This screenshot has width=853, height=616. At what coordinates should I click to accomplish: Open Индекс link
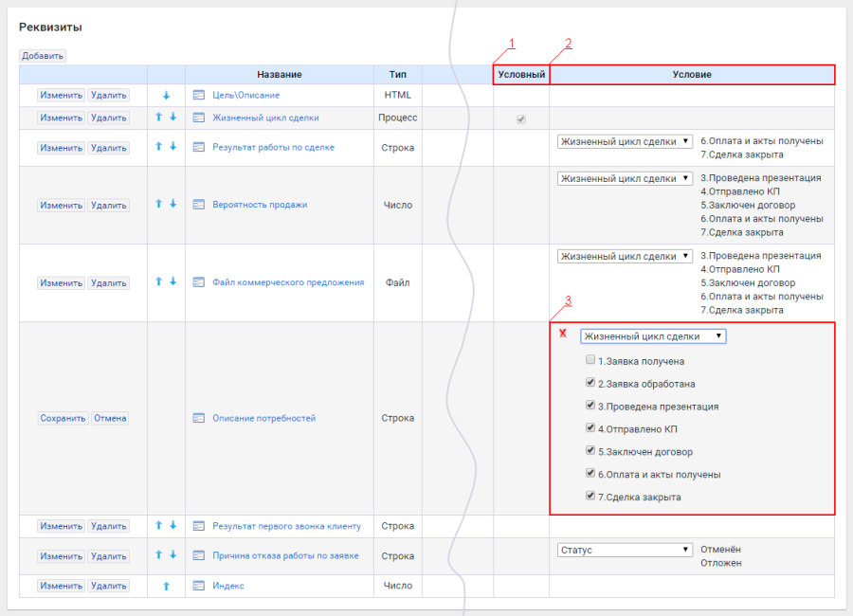pos(227,586)
